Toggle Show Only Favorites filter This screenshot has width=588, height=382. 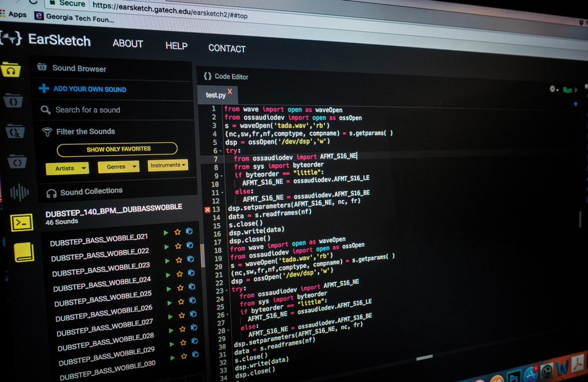117,149
